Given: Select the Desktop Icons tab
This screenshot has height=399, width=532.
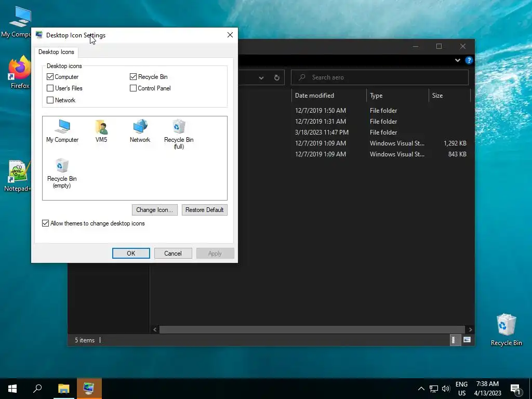Looking at the screenshot, I should pos(56,52).
